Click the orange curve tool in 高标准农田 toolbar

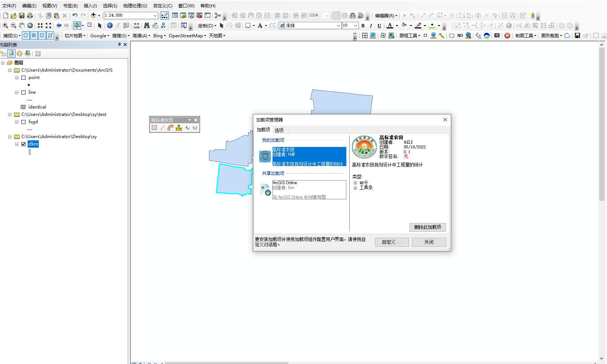(171, 128)
